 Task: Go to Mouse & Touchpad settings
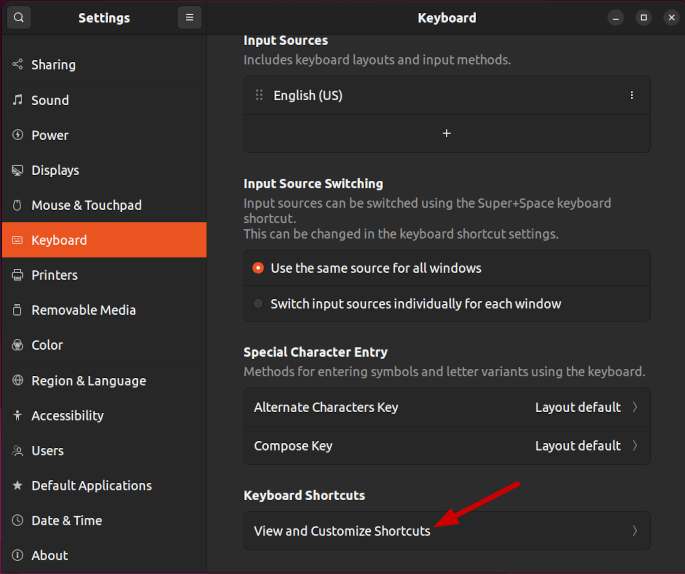click(86, 205)
